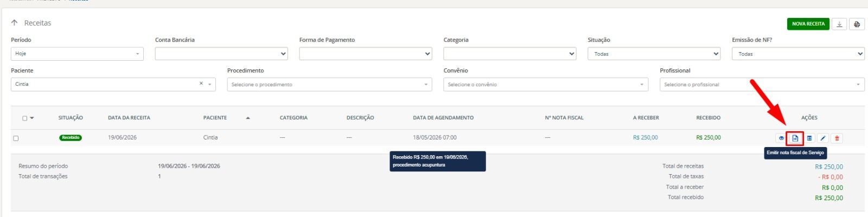Click the NOVA RECEITA button
This screenshot has height=217, width=868.
(x=808, y=24)
